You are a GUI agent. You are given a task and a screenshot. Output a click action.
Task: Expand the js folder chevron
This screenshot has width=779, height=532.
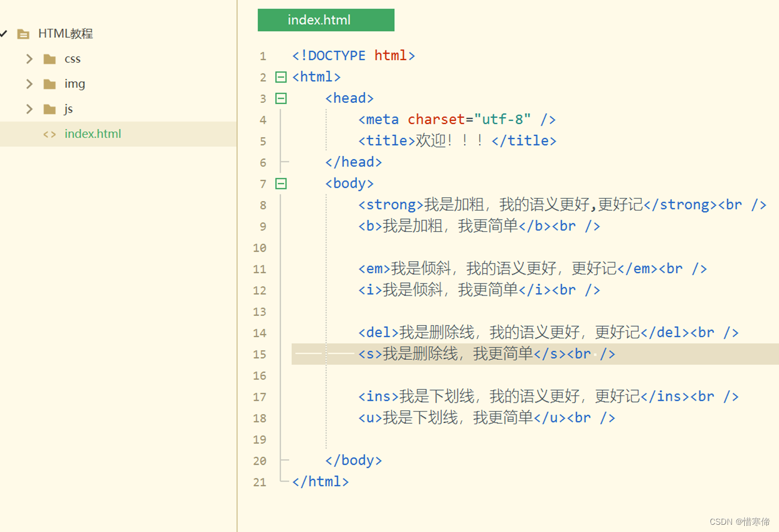pos(29,109)
